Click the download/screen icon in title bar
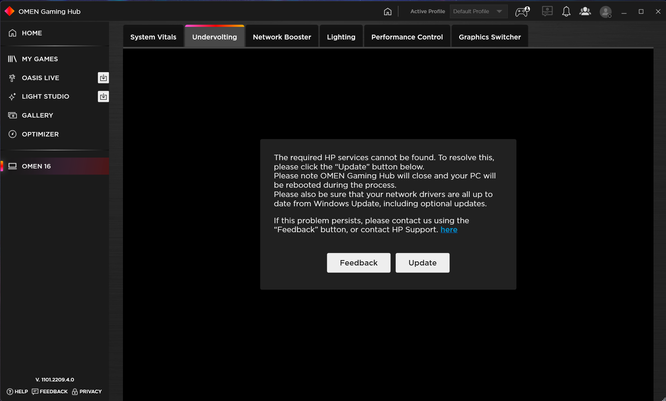The height and width of the screenshot is (401, 666). point(547,11)
